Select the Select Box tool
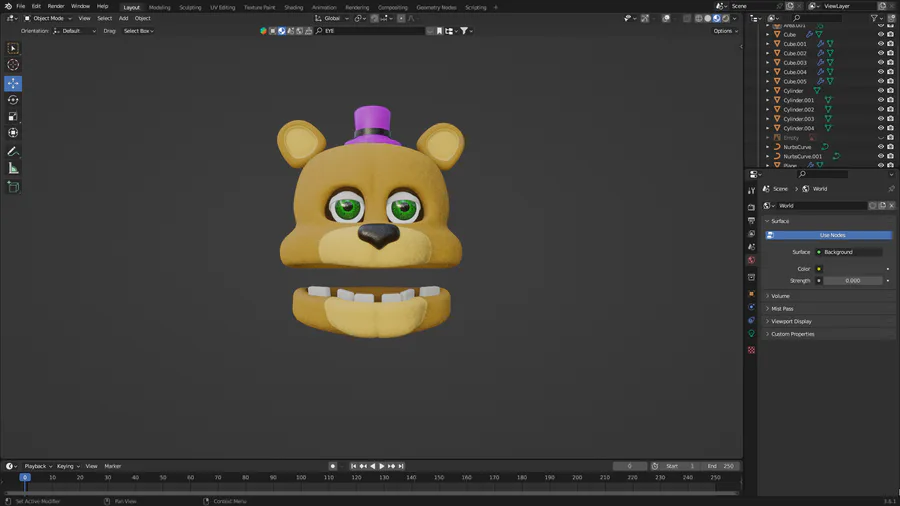Viewport: 900px width, 506px height. click(x=13, y=48)
